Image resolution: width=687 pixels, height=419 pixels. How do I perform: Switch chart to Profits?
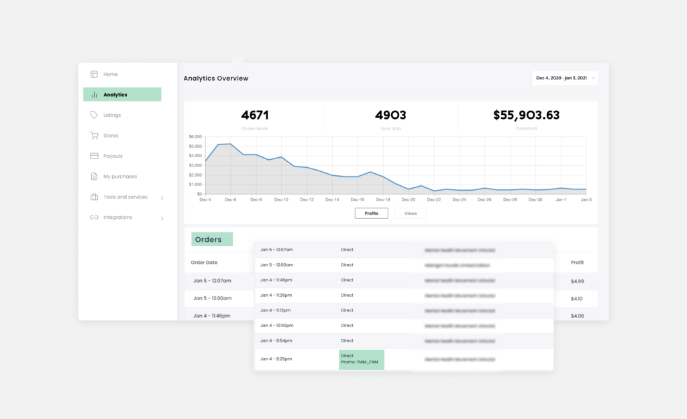(371, 213)
